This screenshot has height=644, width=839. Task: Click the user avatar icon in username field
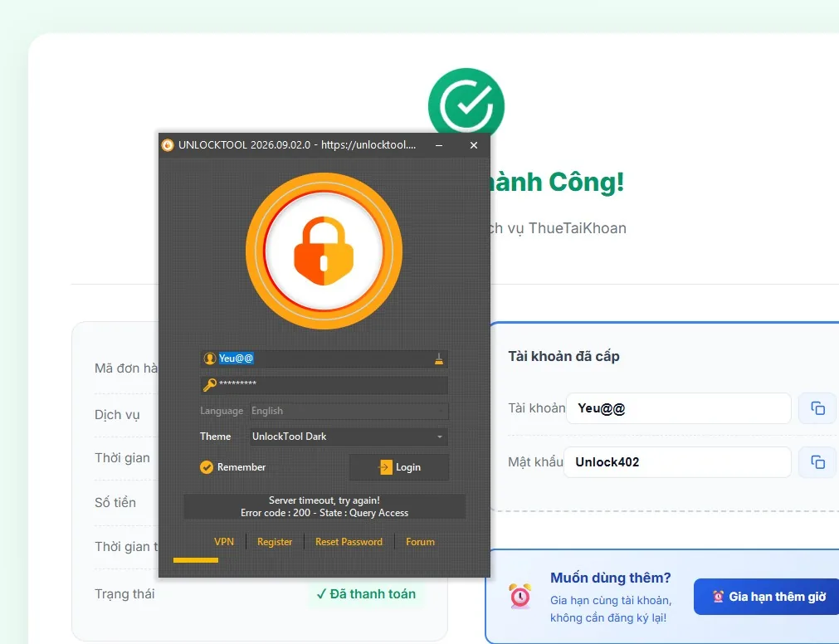(210, 359)
